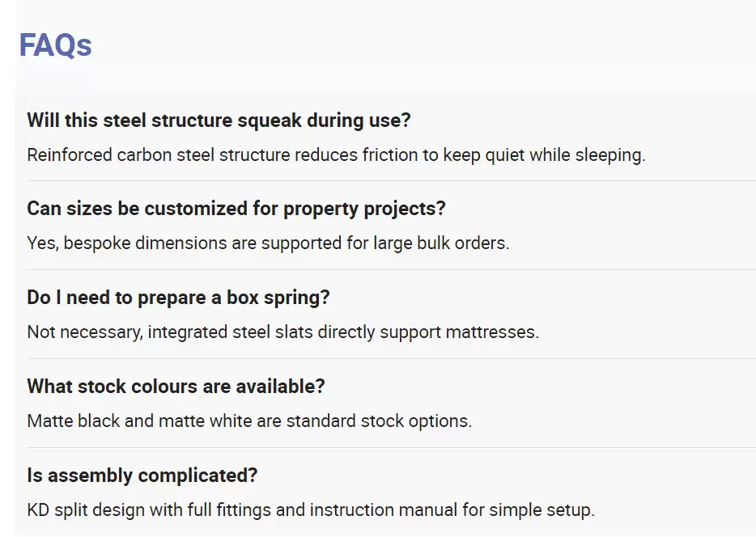
Task: Click 'standard stock options' phrase
Action: point(379,422)
